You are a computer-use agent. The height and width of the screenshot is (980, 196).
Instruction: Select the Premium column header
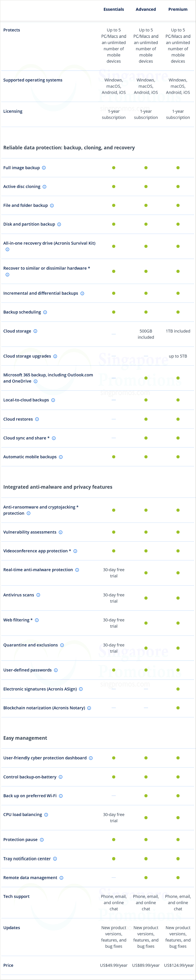178,10
